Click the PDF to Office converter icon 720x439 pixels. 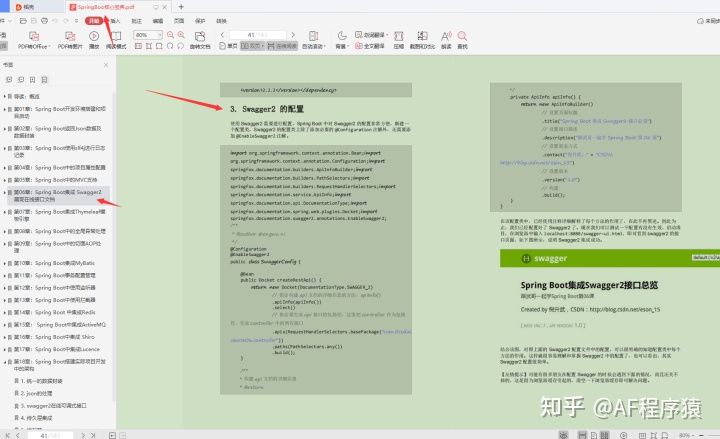(x=34, y=36)
